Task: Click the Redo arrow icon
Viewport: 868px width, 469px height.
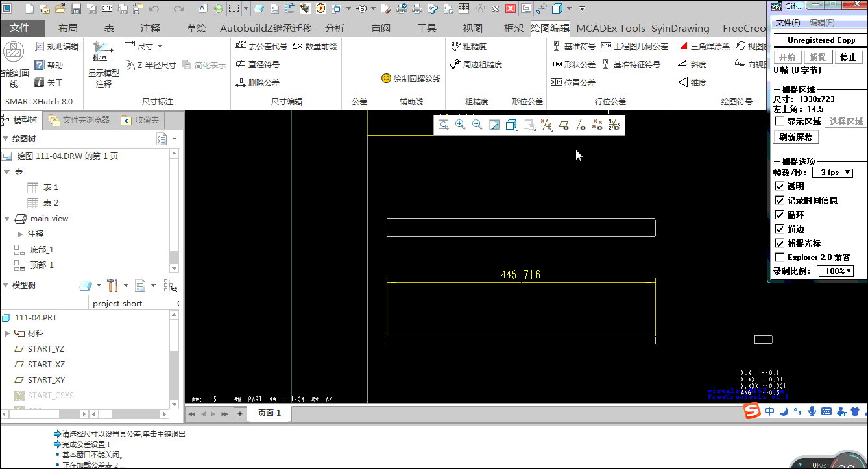Action: [x=178, y=8]
